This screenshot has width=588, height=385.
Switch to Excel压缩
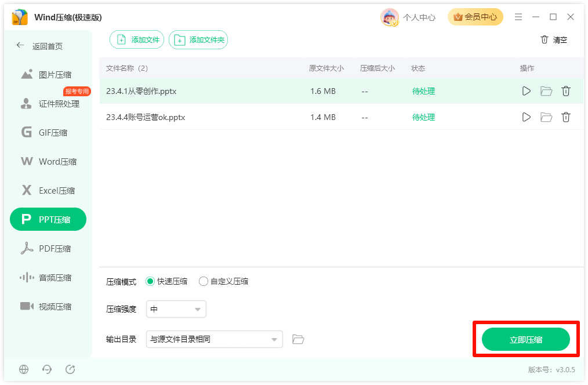point(48,190)
